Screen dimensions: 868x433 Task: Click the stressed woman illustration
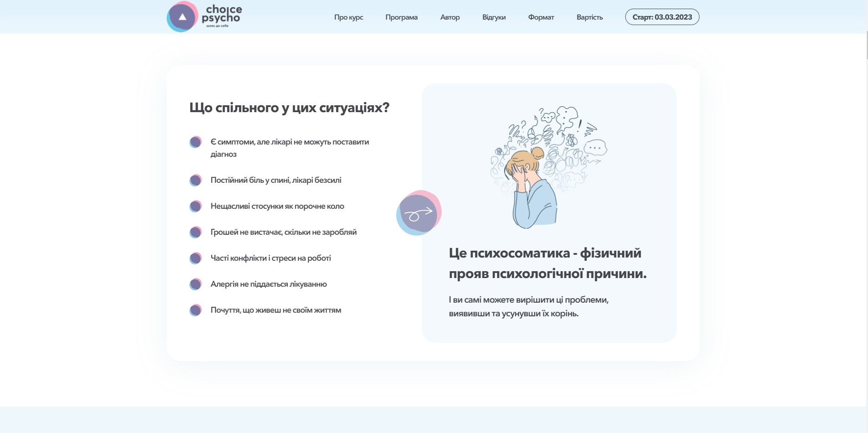pos(549,167)
